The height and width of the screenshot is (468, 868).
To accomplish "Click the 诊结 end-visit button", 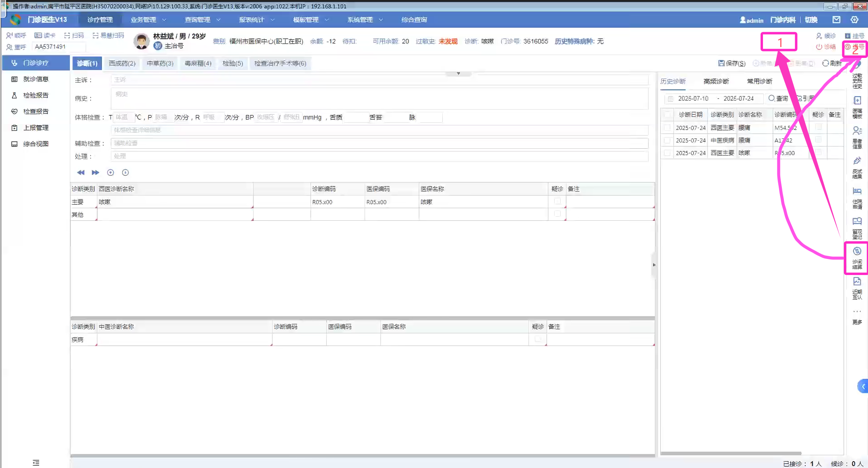I will pos(825,47).
